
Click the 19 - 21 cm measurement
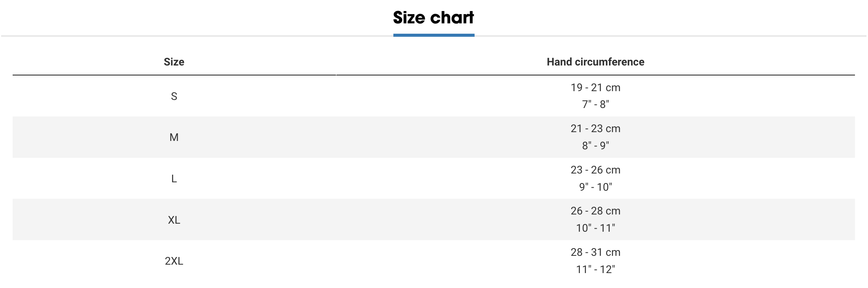[595, 88]
